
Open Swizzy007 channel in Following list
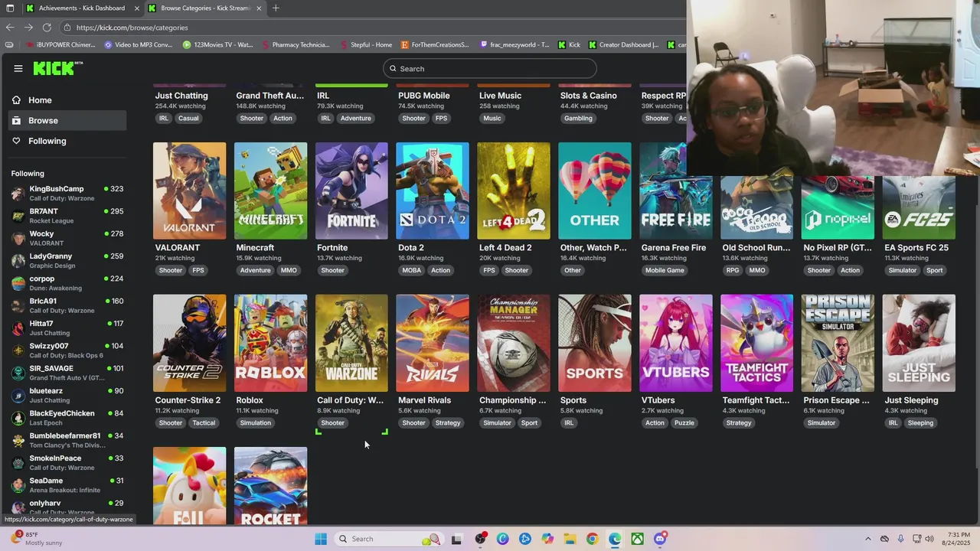(67, 350)
